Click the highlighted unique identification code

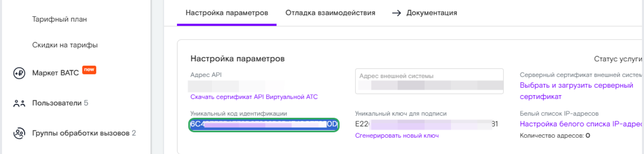point(264,125)
